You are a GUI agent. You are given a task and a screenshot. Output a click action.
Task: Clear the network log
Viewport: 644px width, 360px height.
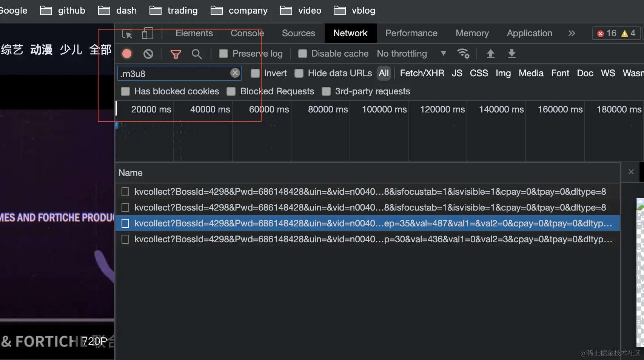[x=148, y=54]
